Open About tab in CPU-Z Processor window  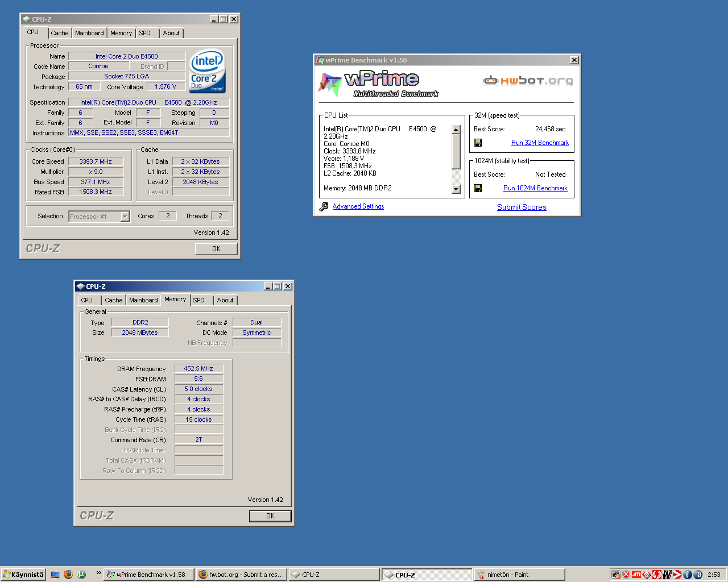pyautogui.click(x=171, y=33)
